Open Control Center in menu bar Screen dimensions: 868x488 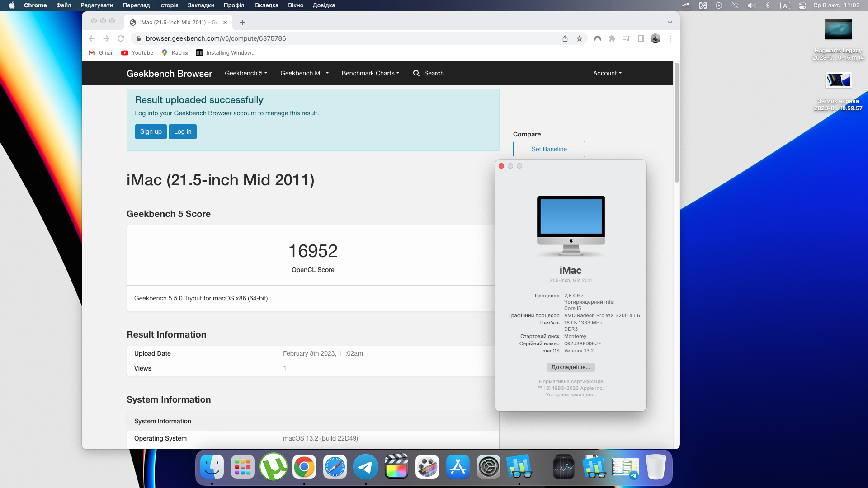[802, 5]
